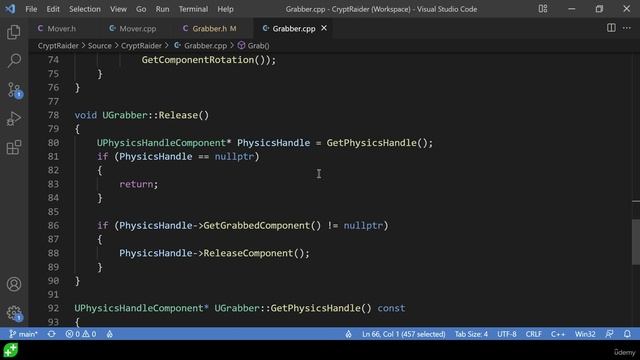Image resolution: width=640 pixels, height=360 pixels.
Task: Click the const keyword on line 92
Action: [391, 308]
